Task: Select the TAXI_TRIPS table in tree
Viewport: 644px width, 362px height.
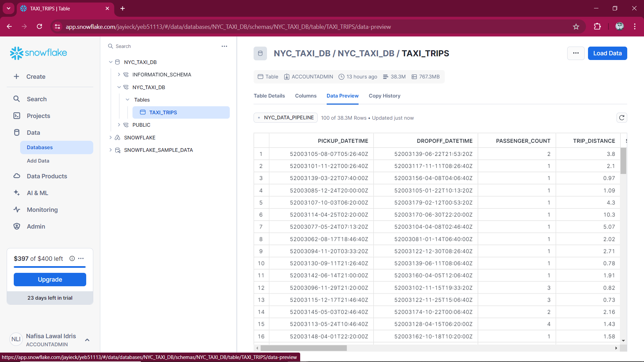Action: (x=181, y=112)
